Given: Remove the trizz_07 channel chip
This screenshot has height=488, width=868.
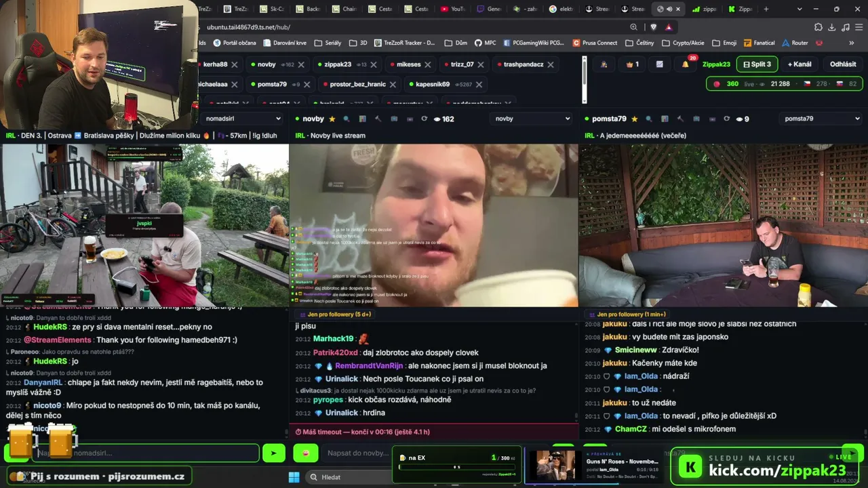Looking at the screenshot, I should point(481,64).
